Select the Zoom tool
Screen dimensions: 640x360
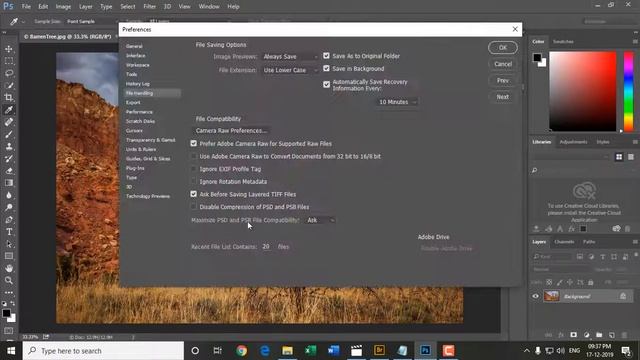click(9, 280)
